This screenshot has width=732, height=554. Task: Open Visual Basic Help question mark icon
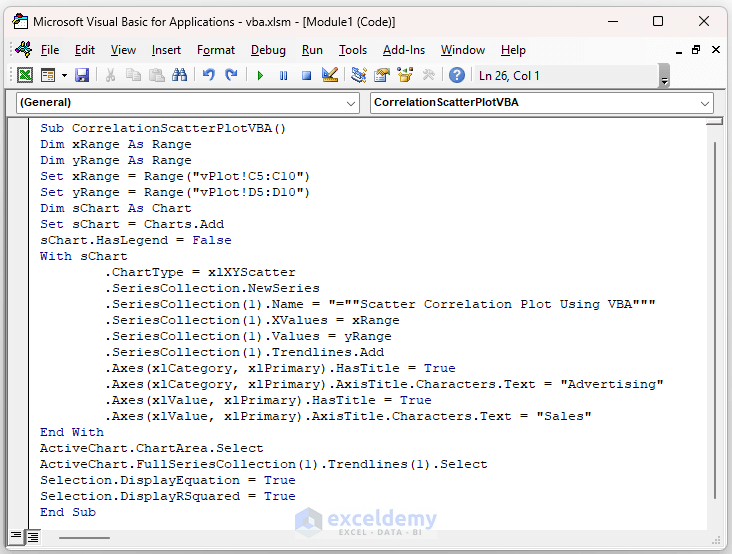457,75
